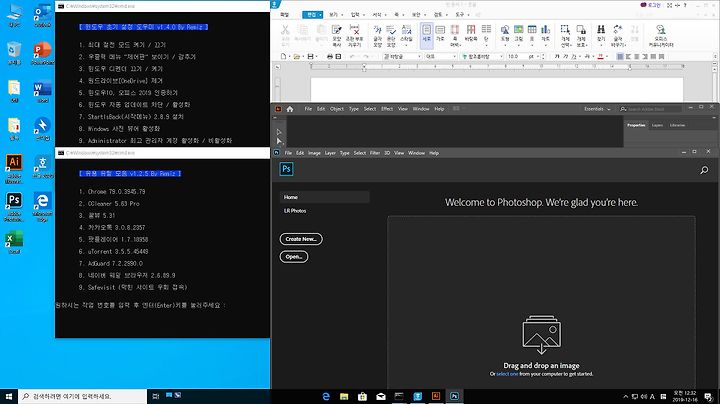
Task: Open the Filter menu in Photoshop
Action: 375,153
